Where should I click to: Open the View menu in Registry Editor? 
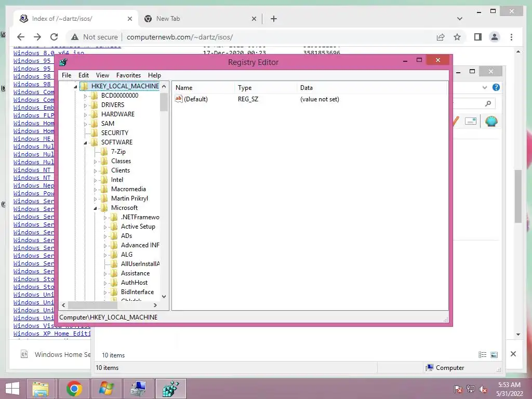(x=102, y=75)
